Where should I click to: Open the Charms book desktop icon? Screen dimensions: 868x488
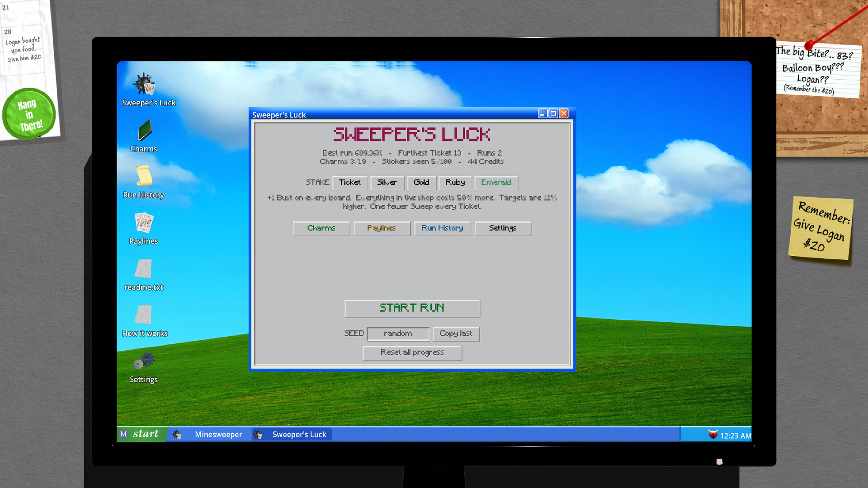click(144, 131)
